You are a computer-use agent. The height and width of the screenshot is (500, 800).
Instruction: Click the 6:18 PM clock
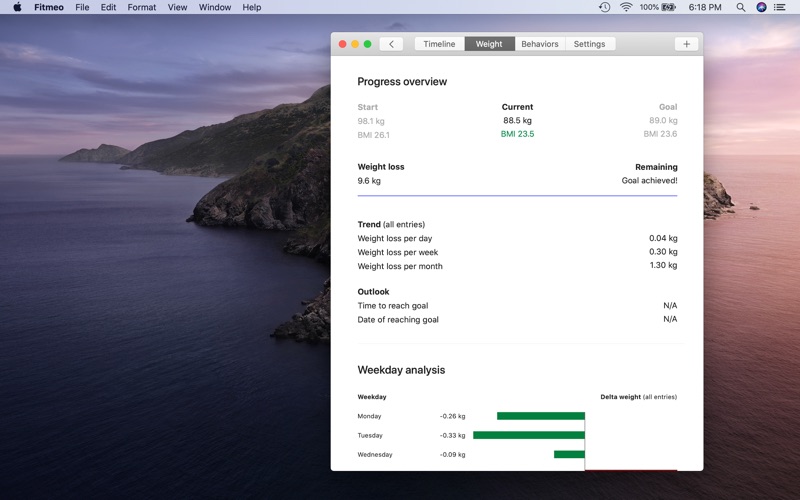pyautogui.click(x=705, y=7)
